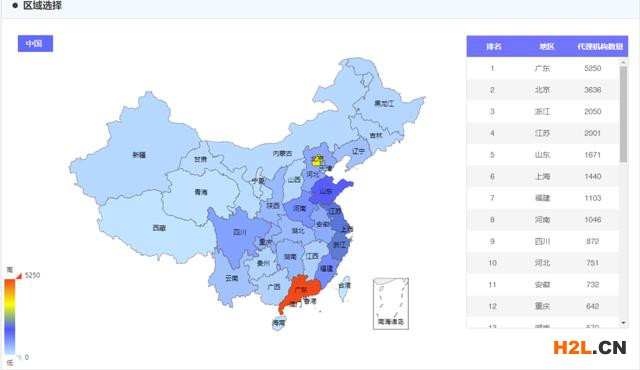
Task: Click the 中国 button above the map
Action: click(35, 44)
